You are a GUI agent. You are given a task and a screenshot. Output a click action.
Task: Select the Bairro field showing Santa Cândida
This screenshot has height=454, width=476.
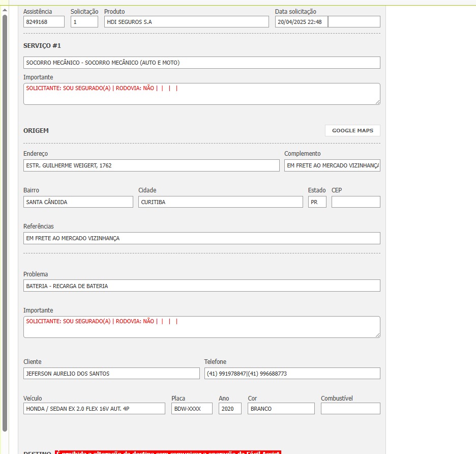(x=78, y=202)
